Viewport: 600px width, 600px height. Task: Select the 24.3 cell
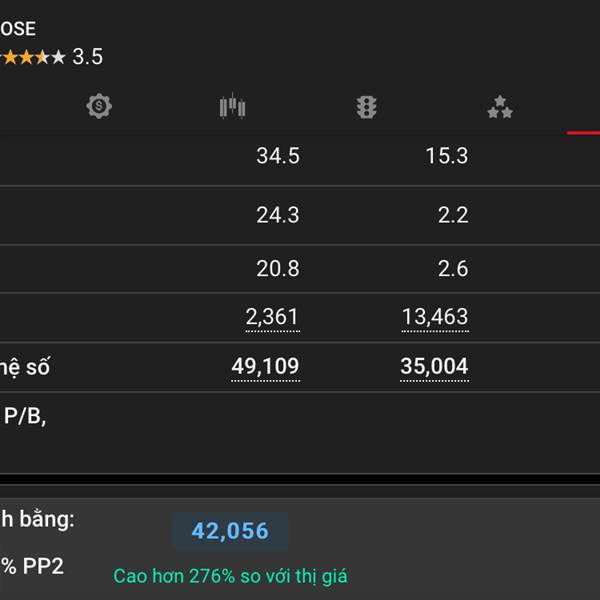278,215
